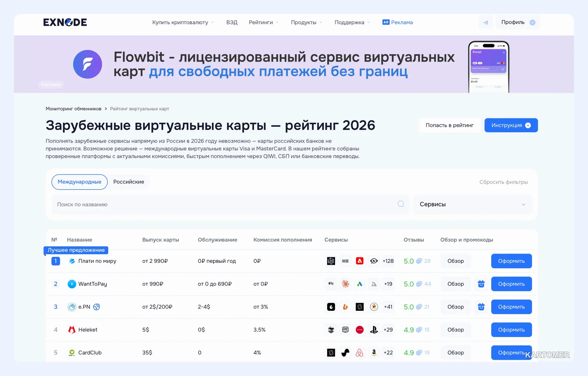Open the Инструкция button
The height and width of the screenshot is (376, 588).
(x=511, y=125)
